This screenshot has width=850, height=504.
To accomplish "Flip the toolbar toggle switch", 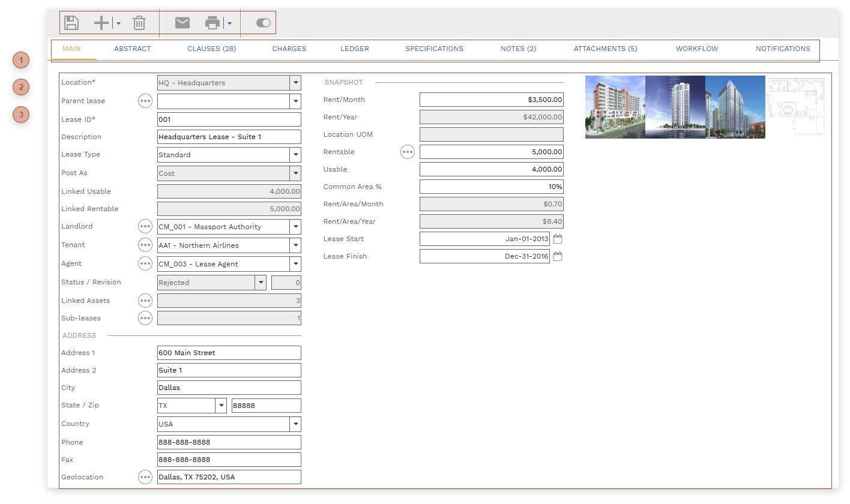I will tap(263, 23).
